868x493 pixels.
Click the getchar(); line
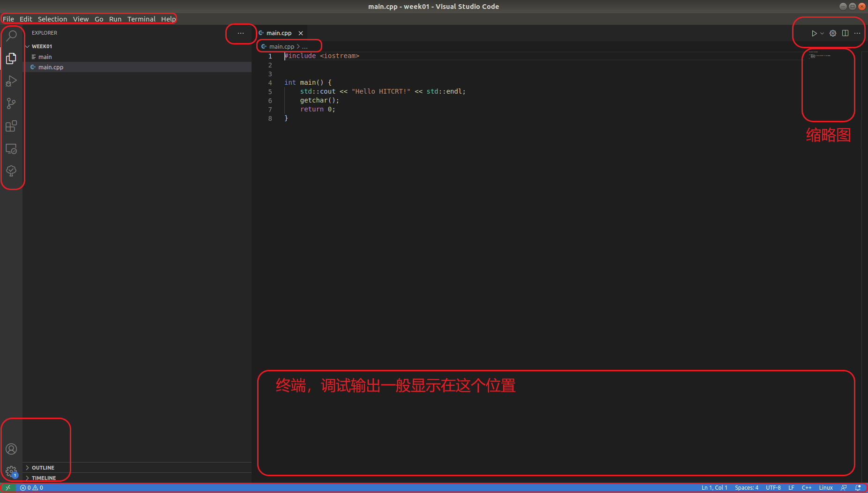(319, 100)
